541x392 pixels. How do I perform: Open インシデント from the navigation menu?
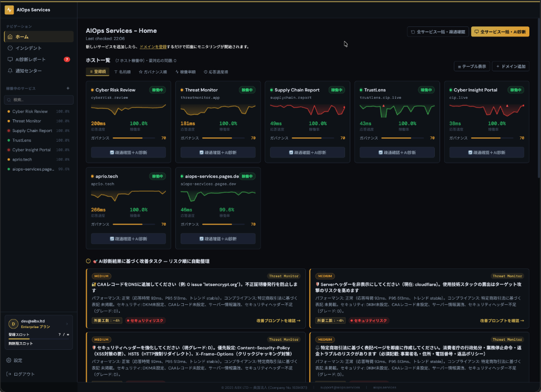(x=29, y=48)
